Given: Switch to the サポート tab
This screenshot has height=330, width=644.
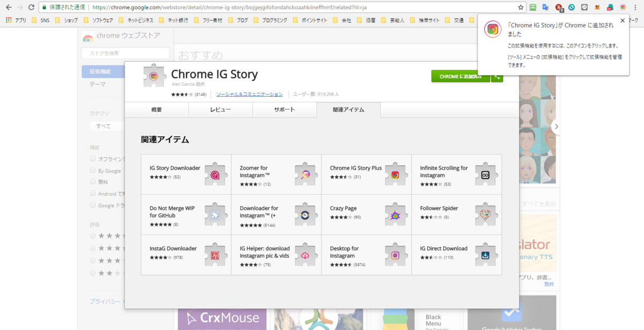Looking at the screenshot, I should coord(284,109).
